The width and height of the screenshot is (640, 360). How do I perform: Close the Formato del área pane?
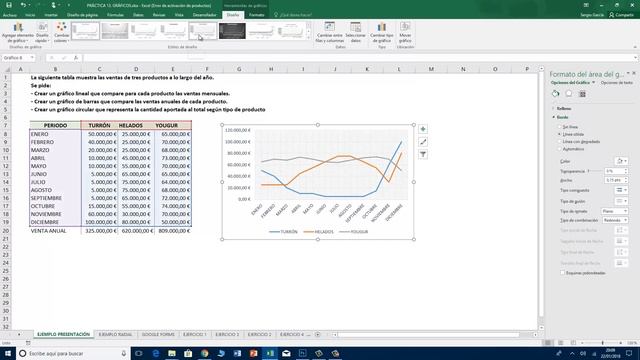634,73
